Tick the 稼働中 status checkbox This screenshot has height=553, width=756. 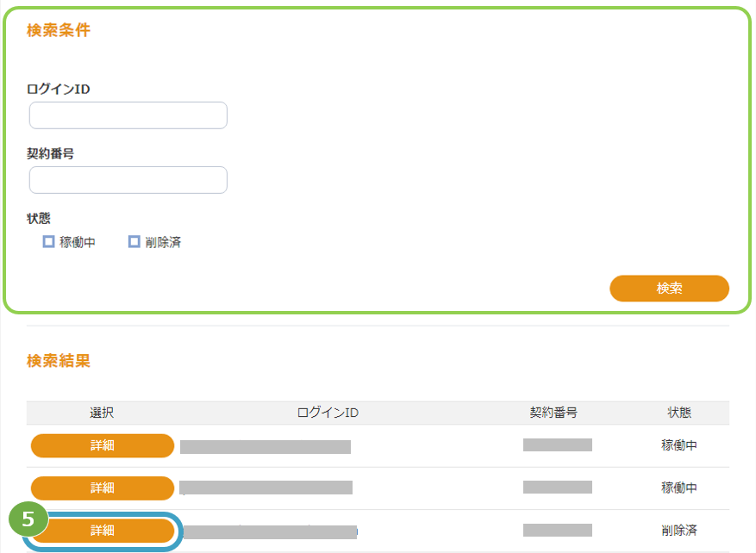click(48, 241)
